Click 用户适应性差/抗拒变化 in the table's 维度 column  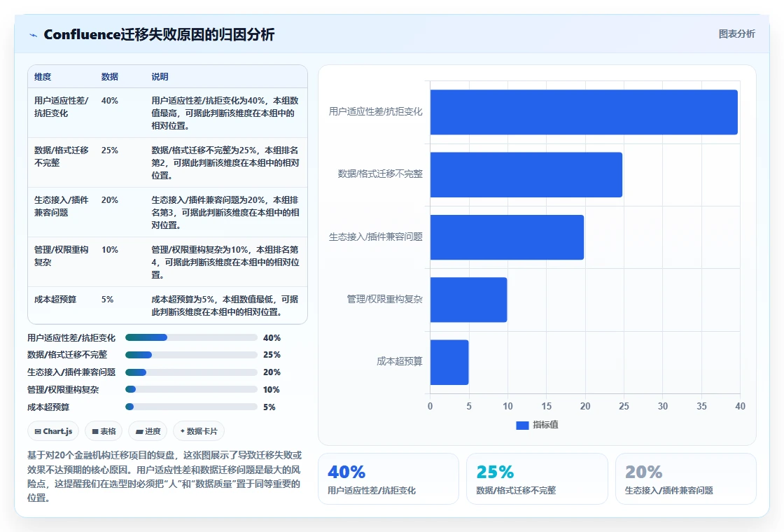click(61, 106)
